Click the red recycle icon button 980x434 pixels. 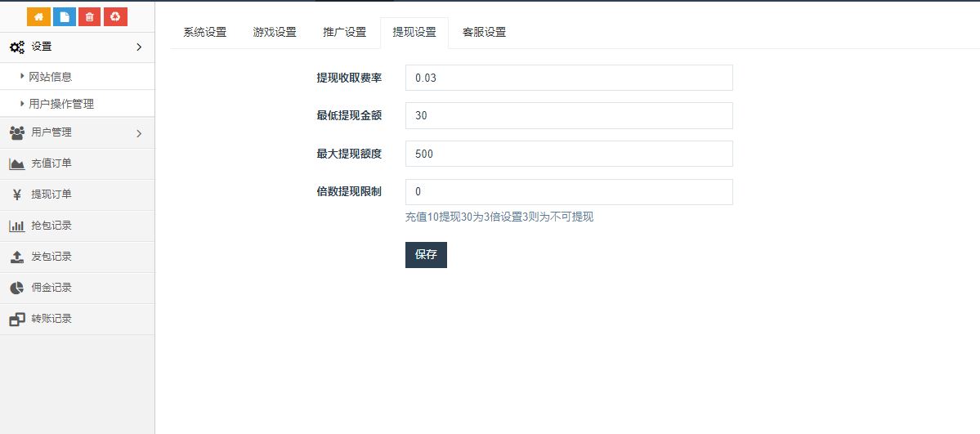(x=115, y=17)
